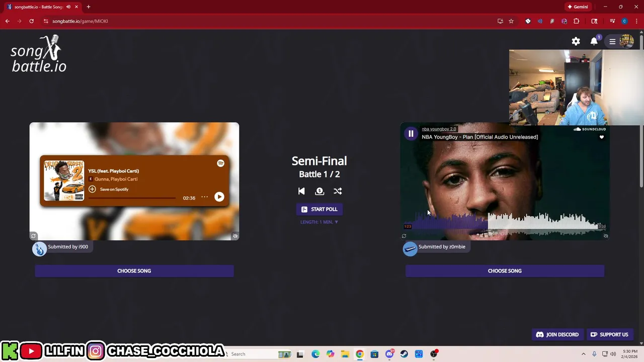Install app icon in the address bar

pyautogui.click(x=500, y=21)
